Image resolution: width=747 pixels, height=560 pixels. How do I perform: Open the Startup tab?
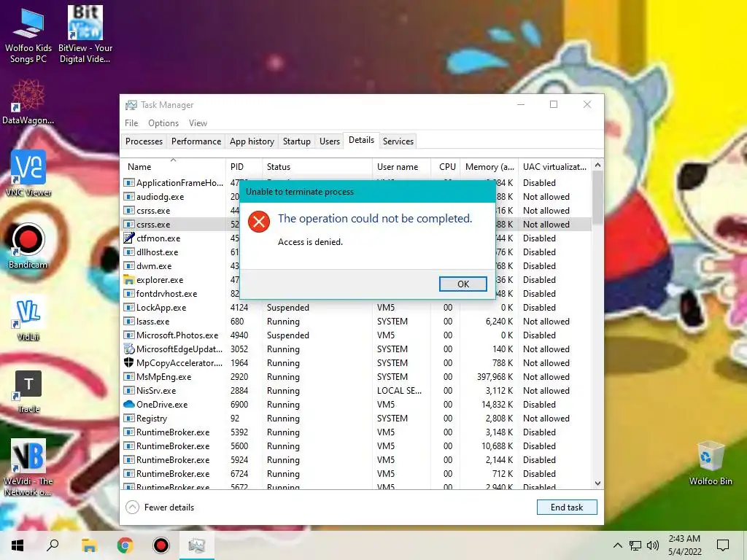tap(296, 141)
